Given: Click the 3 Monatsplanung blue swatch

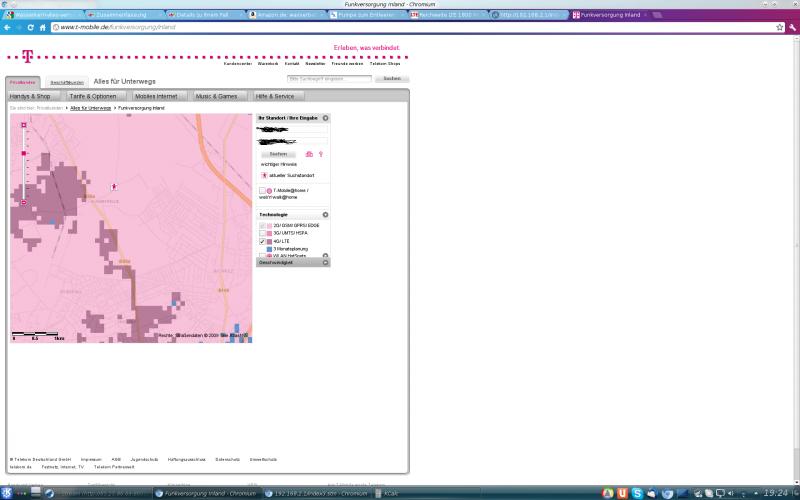Looking at the screenshot, I should (x=269, y=249).
